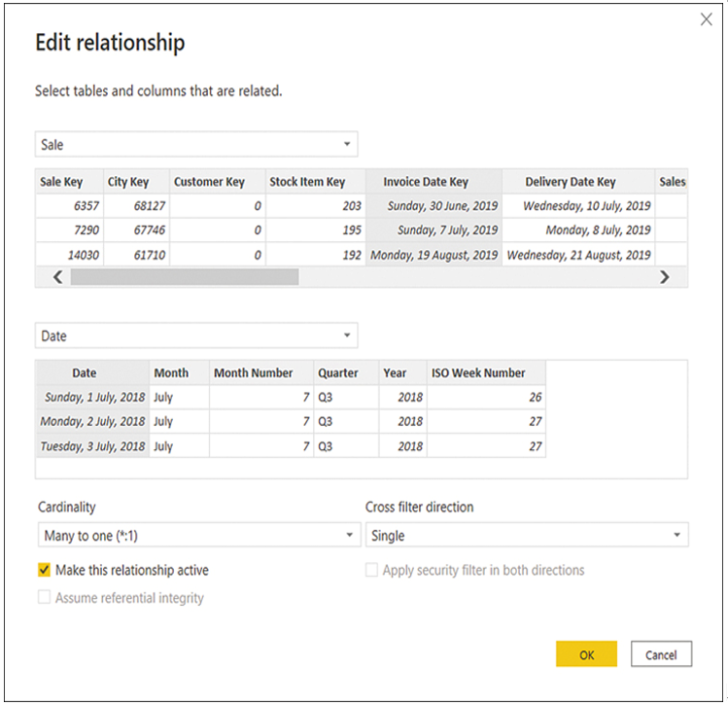Click the cell Tuesday, 3 July, 2018

point(92,445)
